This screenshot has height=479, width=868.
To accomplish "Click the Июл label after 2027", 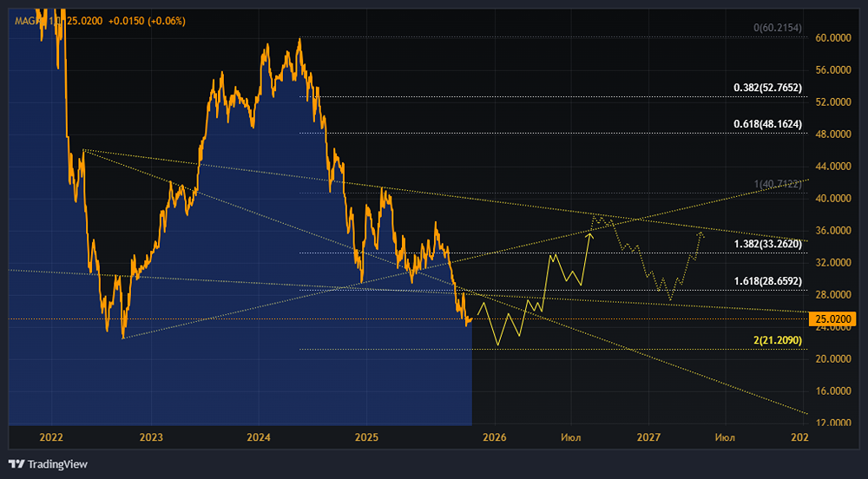I will [x=725, y=437].
